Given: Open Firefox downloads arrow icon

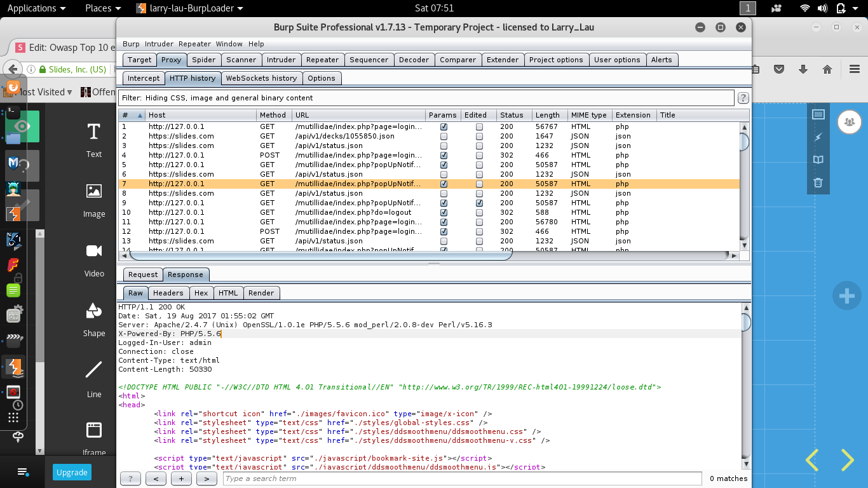Looking at the screenshot, I should pyautogui.click(x=803, y=69).
